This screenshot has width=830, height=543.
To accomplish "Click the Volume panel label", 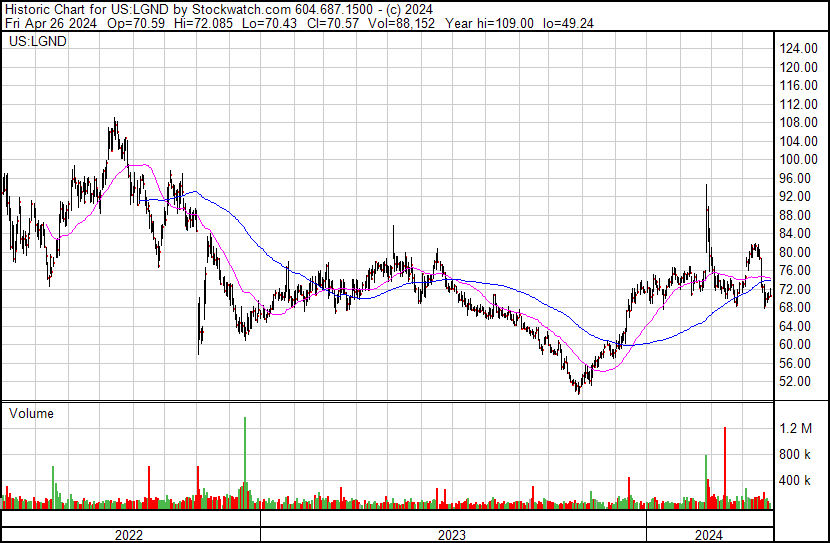I will coord(31,413).
